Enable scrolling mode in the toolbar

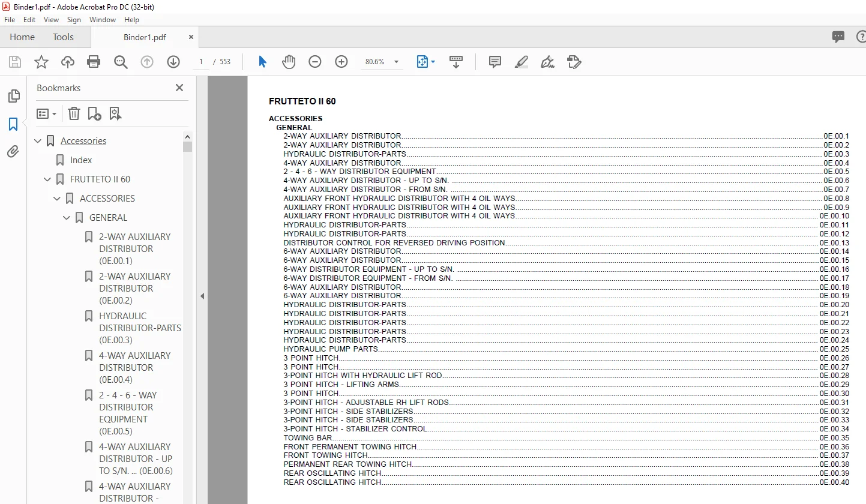(x=456, y=62)
